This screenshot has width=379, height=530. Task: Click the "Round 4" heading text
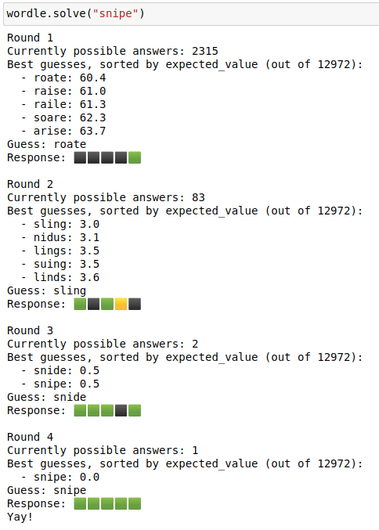click(30, 437)
